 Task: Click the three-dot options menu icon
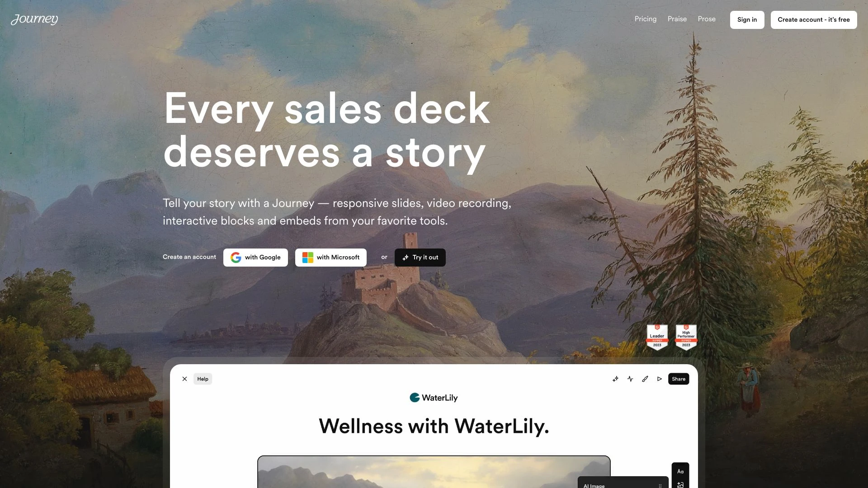click(x=660, y=484)
